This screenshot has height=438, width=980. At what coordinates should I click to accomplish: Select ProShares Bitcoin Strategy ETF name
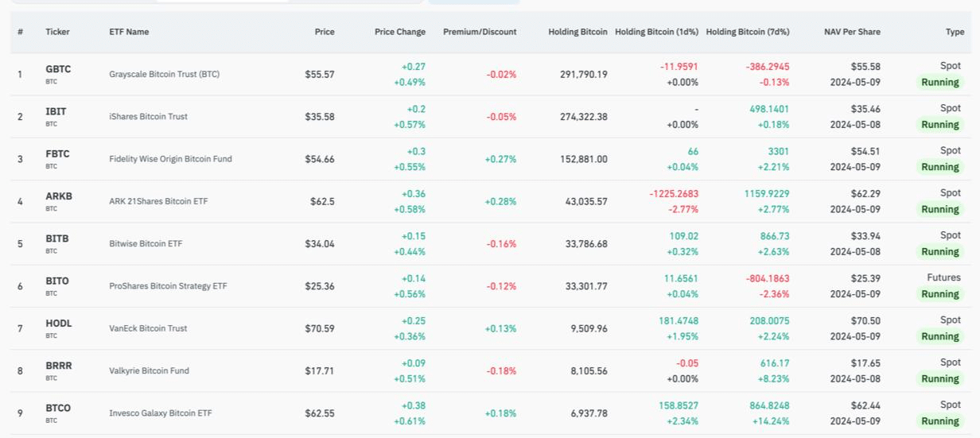pos(168,286)
